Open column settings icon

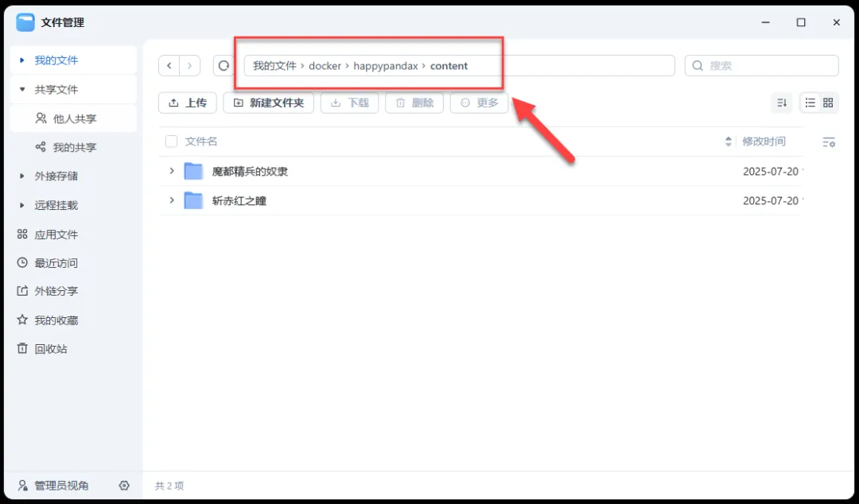(828, 142)
